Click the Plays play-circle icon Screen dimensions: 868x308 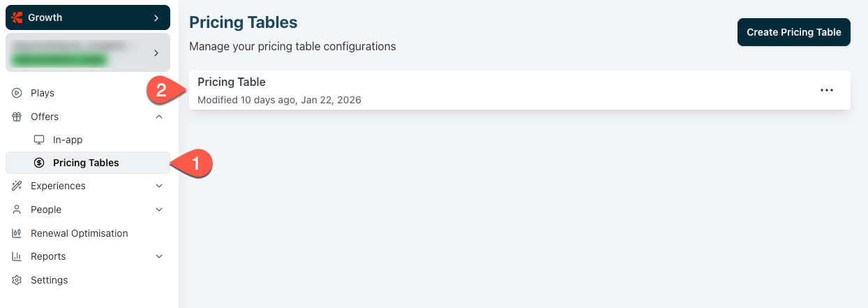coord(17,93)
